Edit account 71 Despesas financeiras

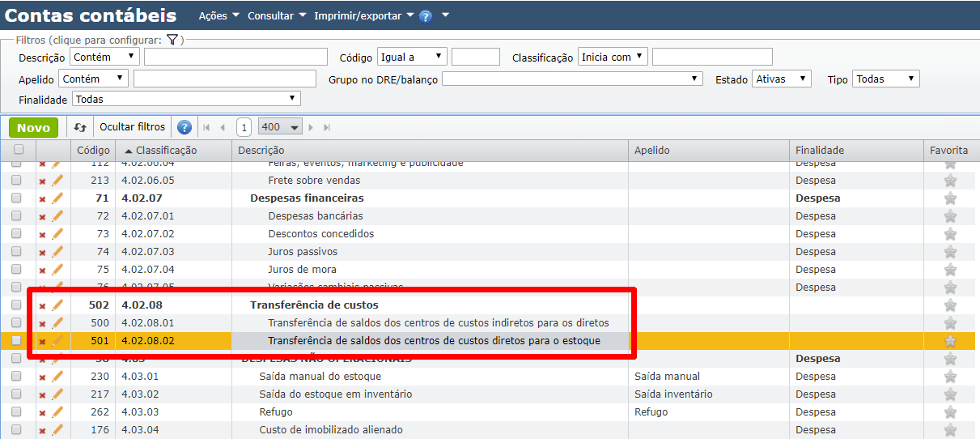[x=57, y=198]
